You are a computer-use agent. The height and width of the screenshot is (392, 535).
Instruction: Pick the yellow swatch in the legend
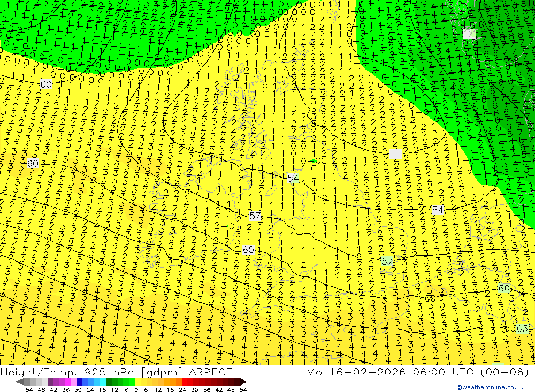pyautogui.click(x=138, y=381)
